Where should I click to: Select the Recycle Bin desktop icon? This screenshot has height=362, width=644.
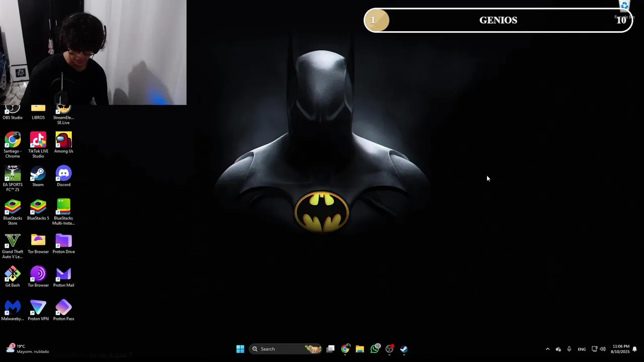coord(624,10)
